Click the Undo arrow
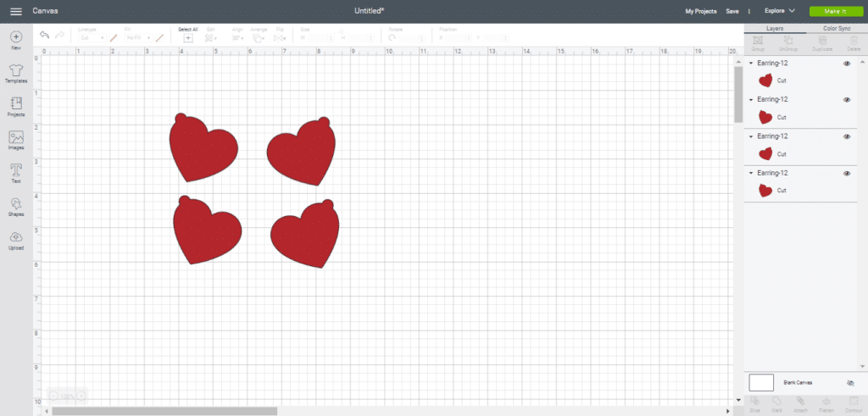The height and width of the screenshot is (416, 868). (x=44, y=35)
